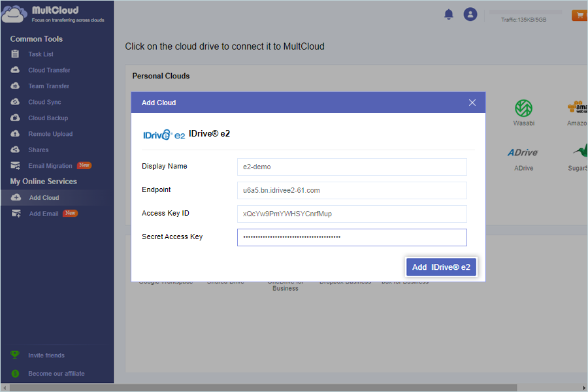The height and width of the screenshot is (392, 588).
Task: Select Add Cloud in sidebar
Action: click(57, 198)
